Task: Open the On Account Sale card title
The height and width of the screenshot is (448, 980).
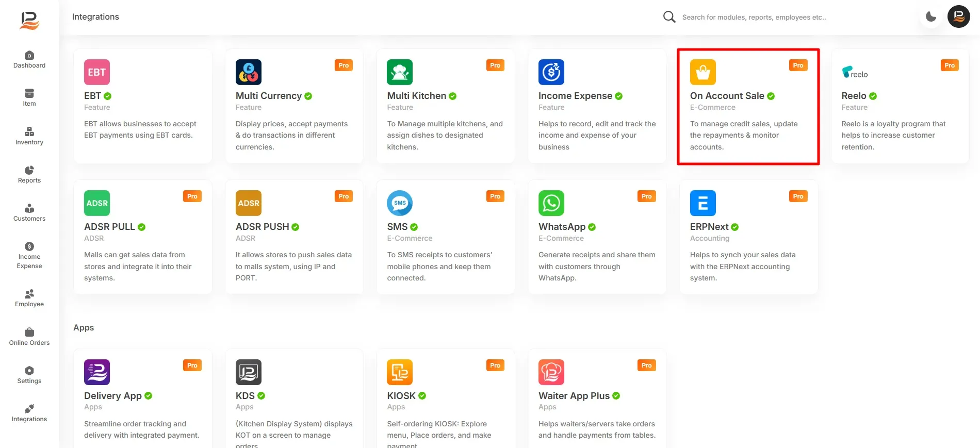Action: pyautogui.click(x=727, y=96)
